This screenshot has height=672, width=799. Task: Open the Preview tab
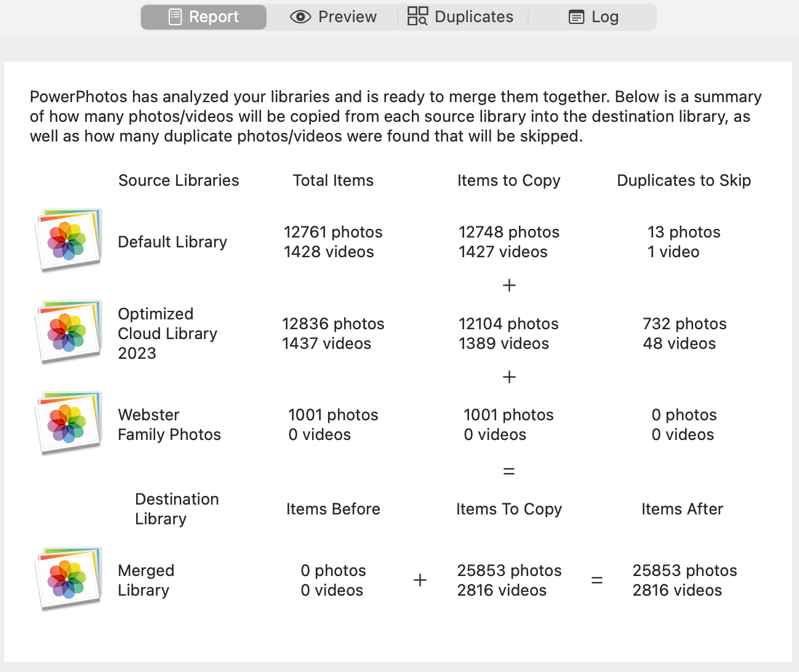tap(333, 17)
